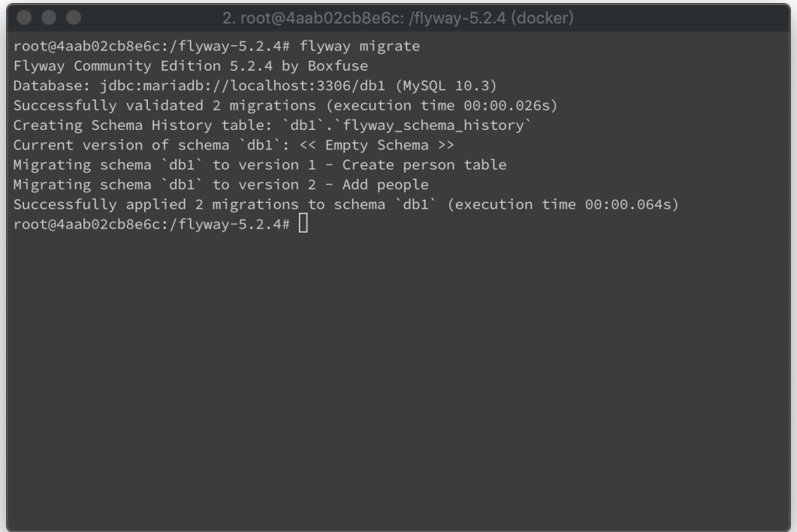Click the block cursor at the last prompt
Viewport: 797px width, 532px height.
(303, 223)
